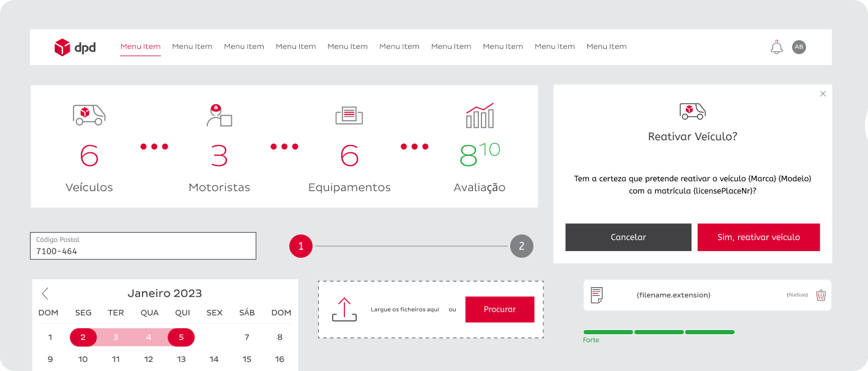Image resolution: width=868 pixels, height=371 pixels.
Task: Delete the file using the trash icon
Action: click(x=821, y=295)
